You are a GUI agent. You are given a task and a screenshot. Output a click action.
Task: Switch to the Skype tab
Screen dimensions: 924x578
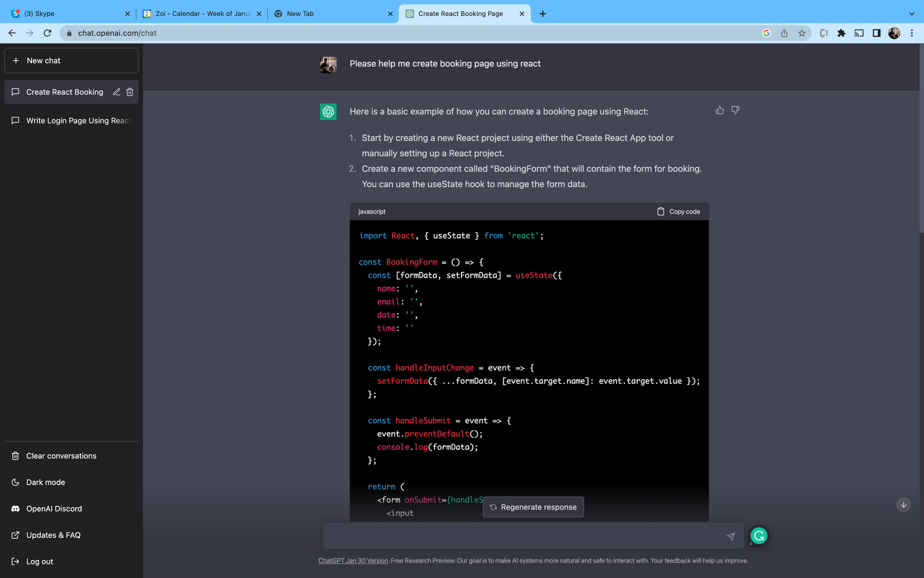coord(69,14)
